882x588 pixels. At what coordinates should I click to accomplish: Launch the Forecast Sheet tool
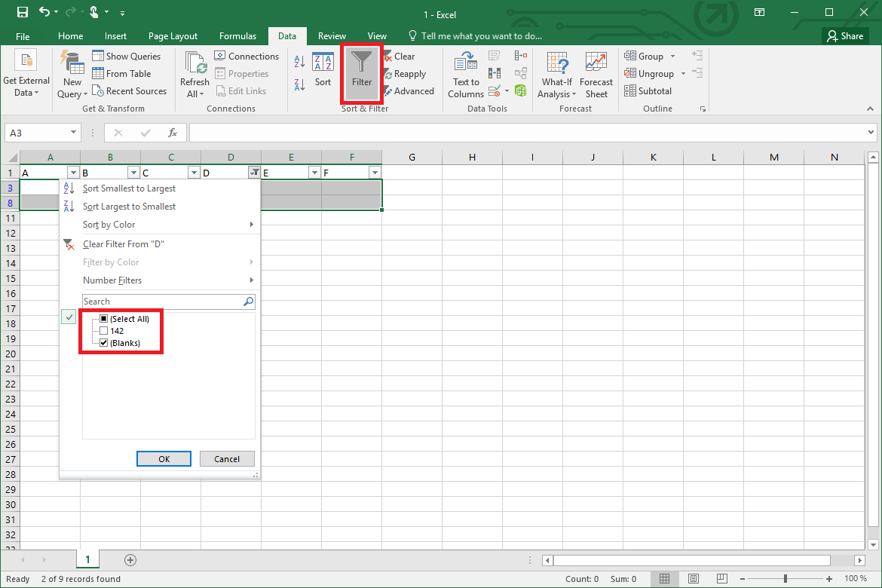tap(596, 73)
